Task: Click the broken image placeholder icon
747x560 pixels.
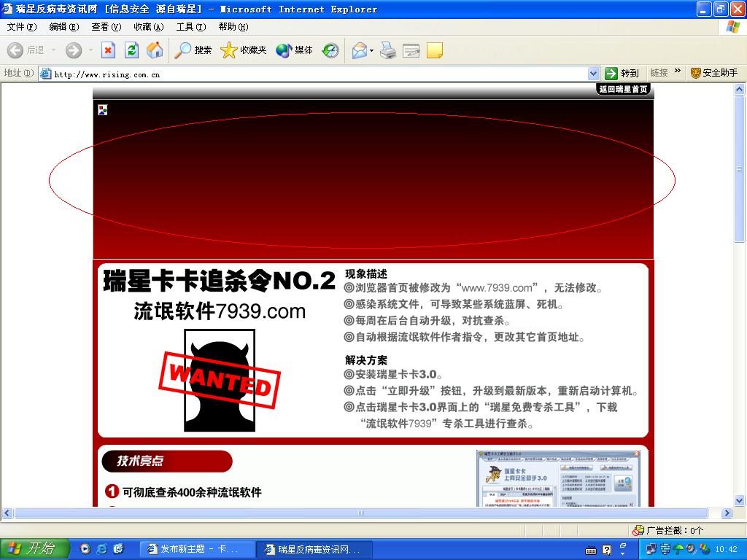Action: click(102, 110)
